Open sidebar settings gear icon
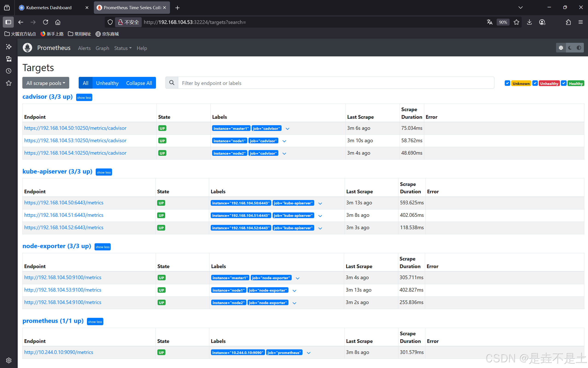 (9, 360)
